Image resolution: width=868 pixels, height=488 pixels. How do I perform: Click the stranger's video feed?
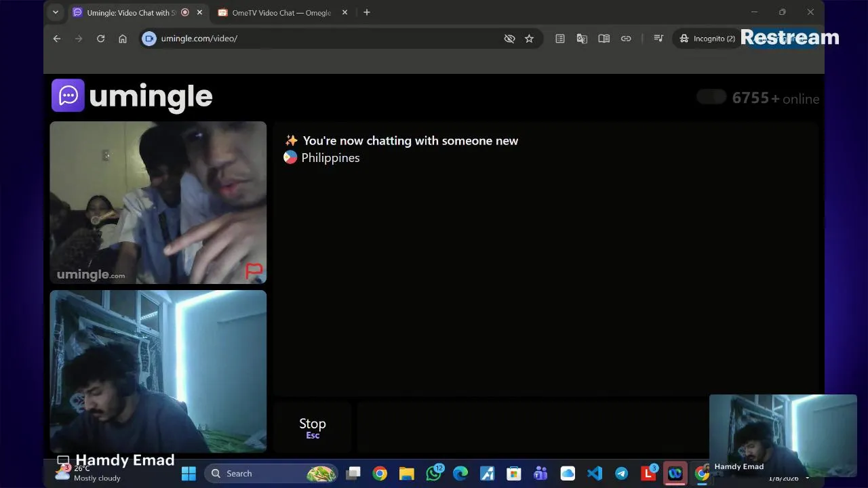tap(158, 203)
